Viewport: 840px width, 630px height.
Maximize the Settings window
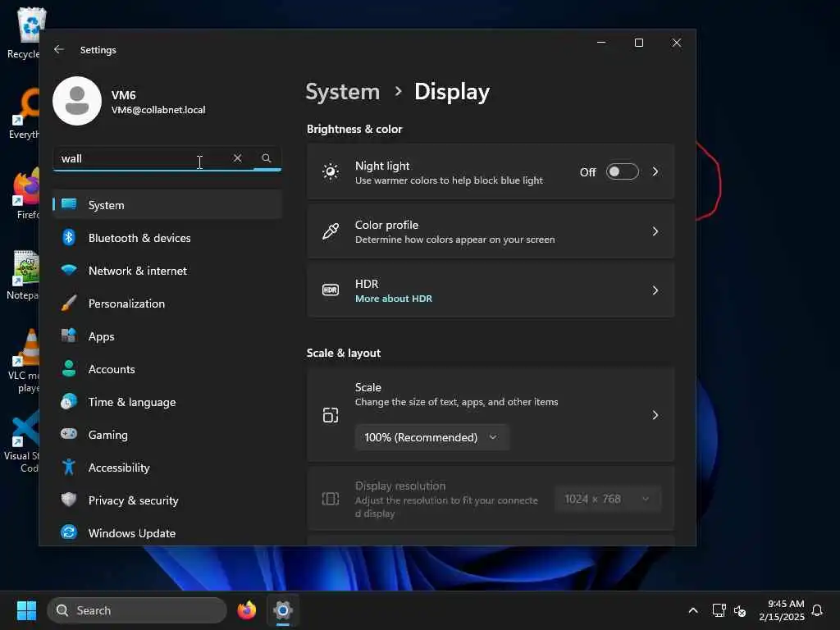(638, 43)
